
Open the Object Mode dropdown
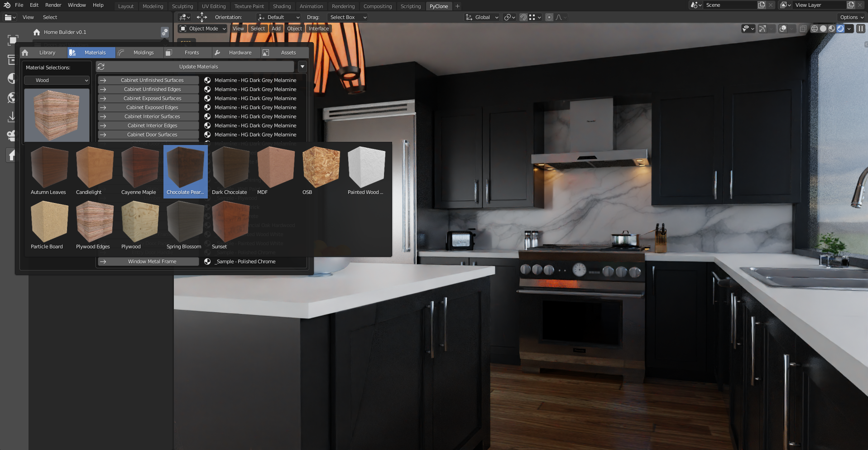[x=203, y=29]
